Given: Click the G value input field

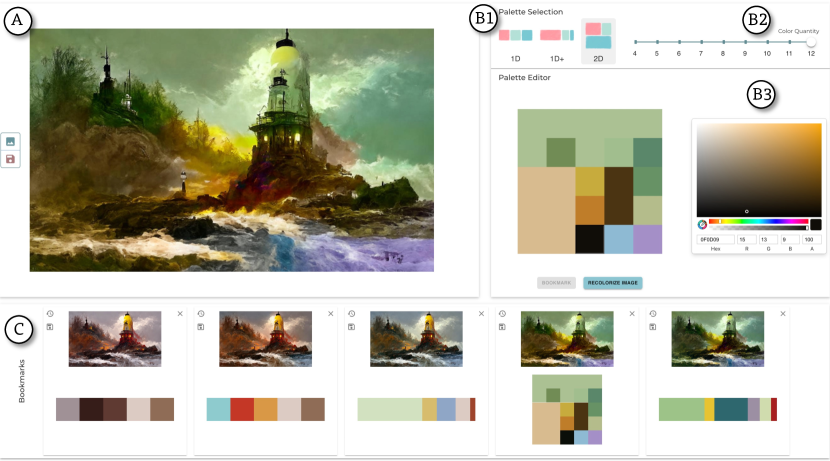Looking at the screenshot, I should tap(768, 240).
